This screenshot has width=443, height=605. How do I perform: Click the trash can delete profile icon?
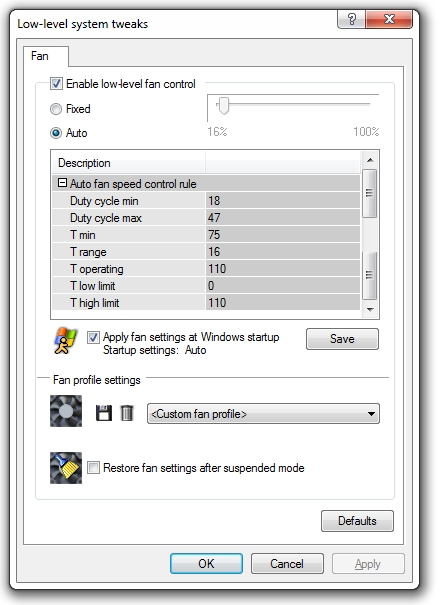point(127,413)
